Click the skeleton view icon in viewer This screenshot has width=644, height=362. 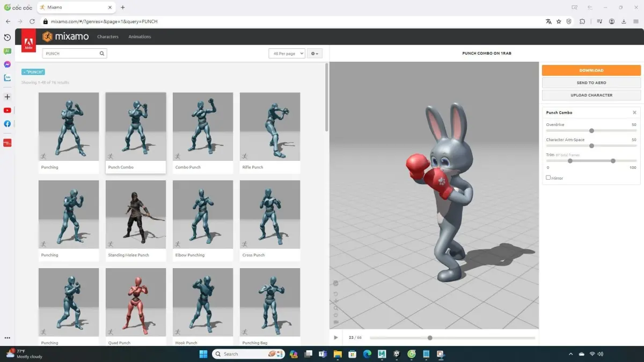[336, 283]
